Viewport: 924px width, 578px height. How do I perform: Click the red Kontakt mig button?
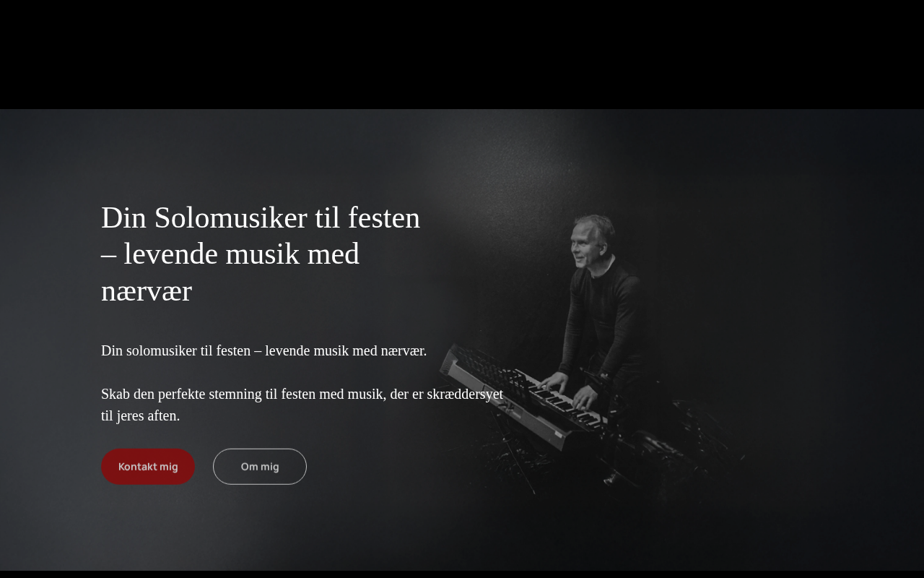pos(148,467)
